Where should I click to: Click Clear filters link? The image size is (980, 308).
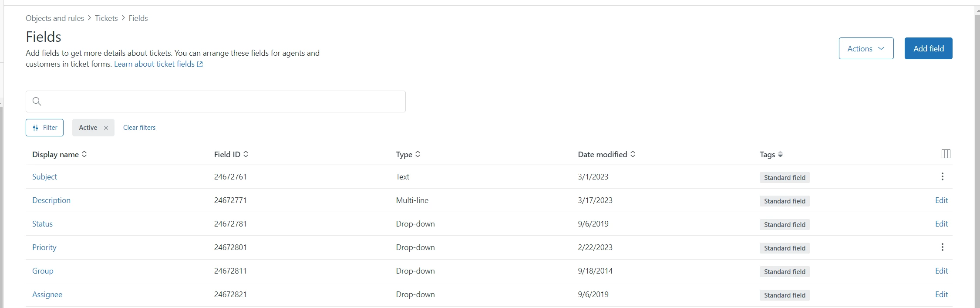pyautogui.click(x=139, y=128)
